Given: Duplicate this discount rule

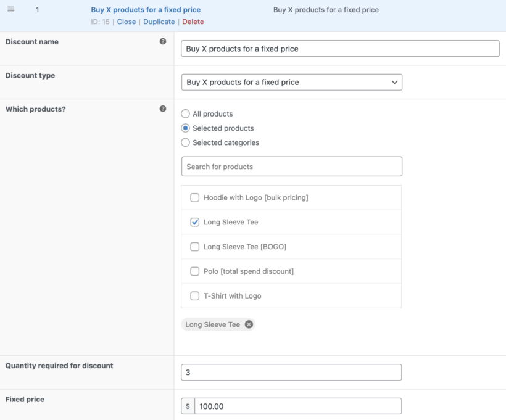Looking at the screenshot, I should pos(159,21).
